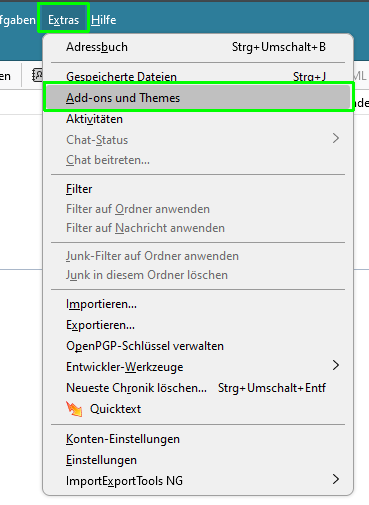Open Aktivitäten menu entry
Viewport: 369px width, 505px height.
click(x=198, y=119)
